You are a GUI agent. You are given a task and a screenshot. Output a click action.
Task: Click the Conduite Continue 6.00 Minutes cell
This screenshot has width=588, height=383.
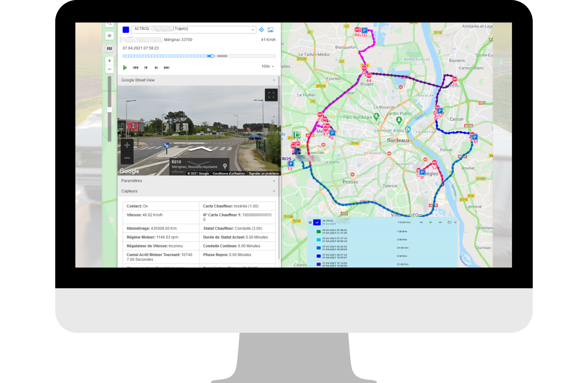(237, 246)
